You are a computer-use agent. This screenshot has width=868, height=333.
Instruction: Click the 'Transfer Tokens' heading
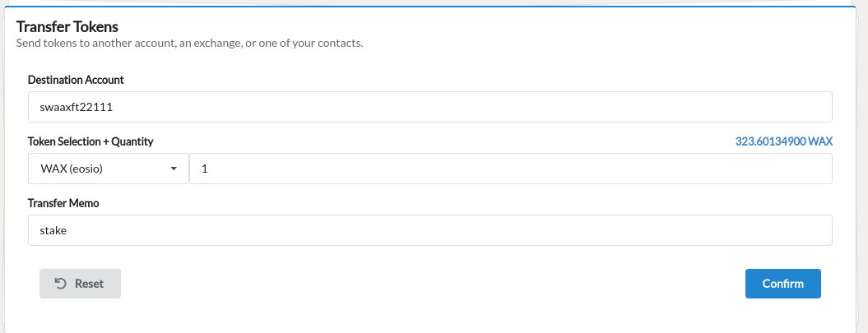point(67,26)
